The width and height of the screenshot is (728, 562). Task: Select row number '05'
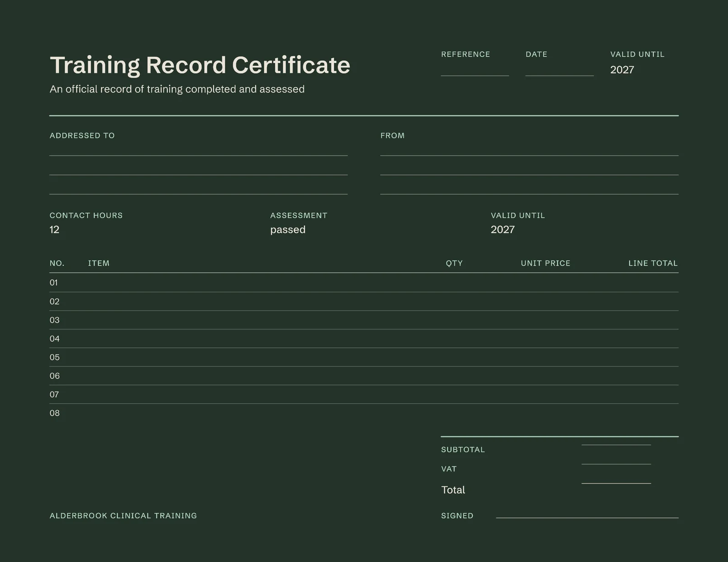[x=55, y=357]
